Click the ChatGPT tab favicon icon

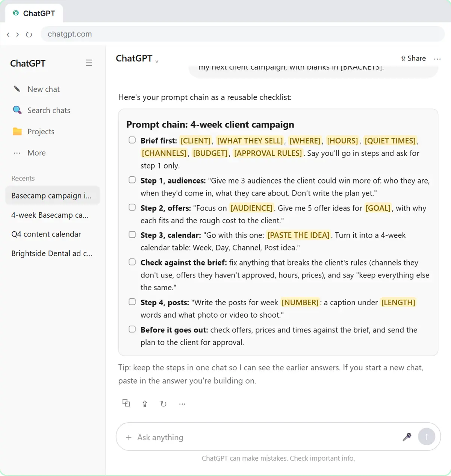coord(16,13)
